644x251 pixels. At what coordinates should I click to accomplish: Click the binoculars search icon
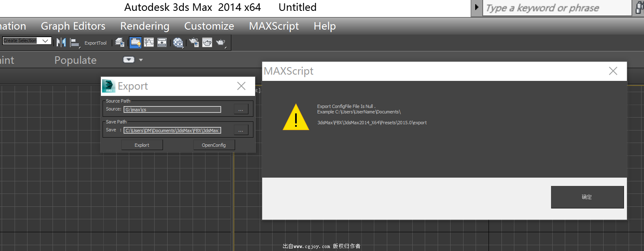pos(639,8)
